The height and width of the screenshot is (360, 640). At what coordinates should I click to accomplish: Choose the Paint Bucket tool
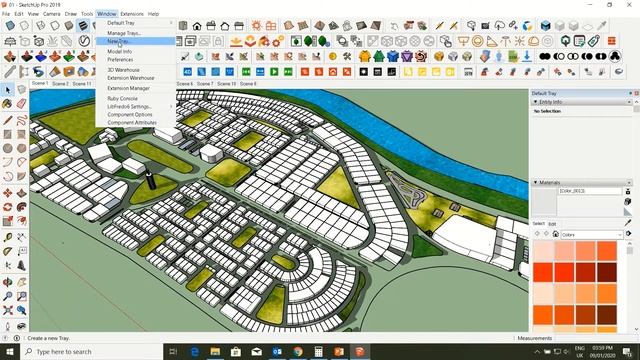(x=7, y=104)
